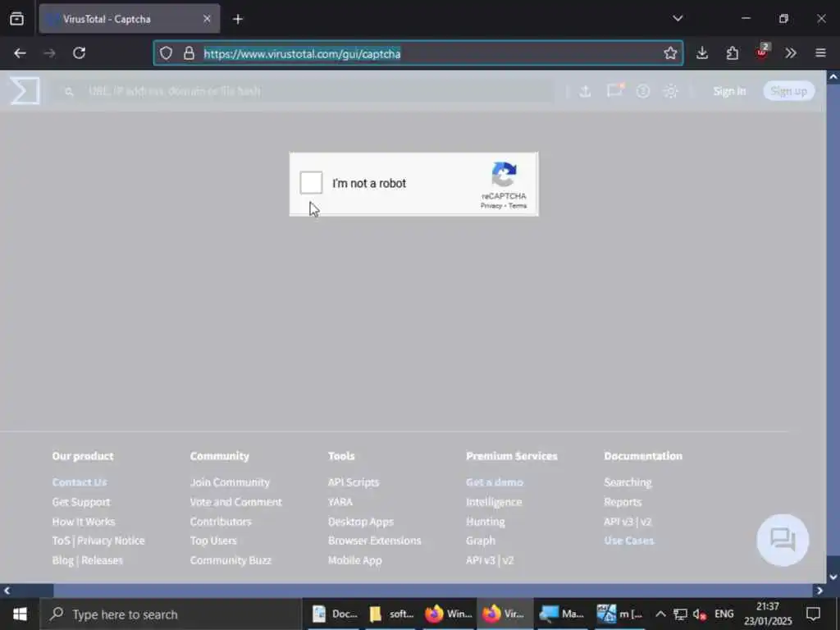Expand more tools overflow chevrons
840x630 pixels.
(x=791, y=53)
